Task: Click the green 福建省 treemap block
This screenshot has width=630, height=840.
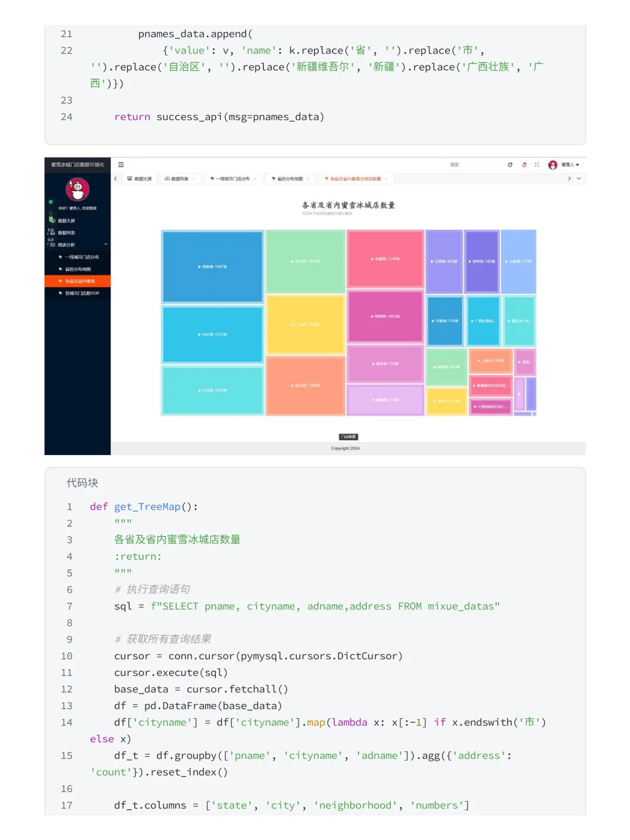Action: 446,367
